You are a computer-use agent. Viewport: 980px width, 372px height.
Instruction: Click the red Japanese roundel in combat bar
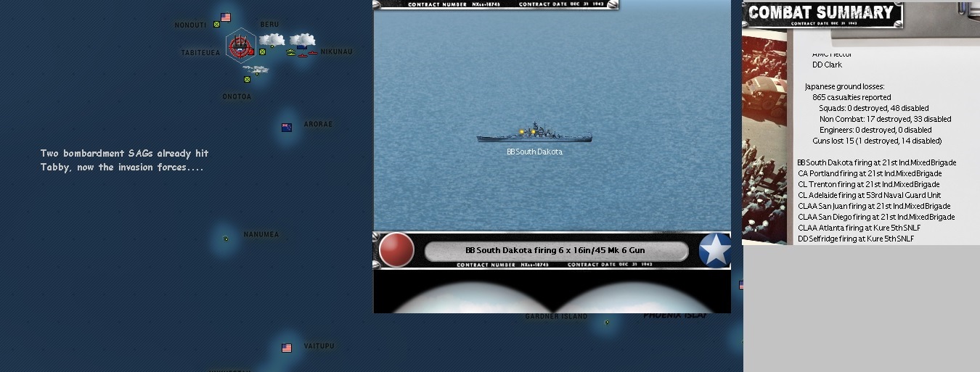[x=396, y=250]
